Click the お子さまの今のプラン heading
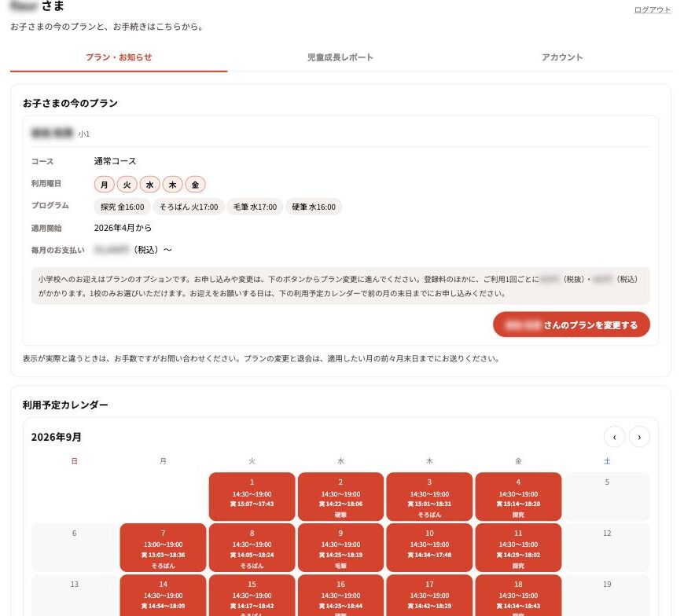 [70, 103]
